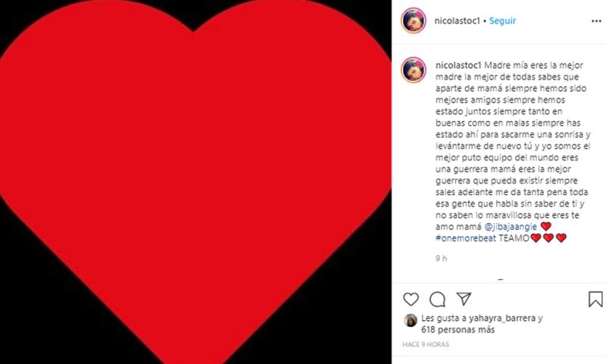Click yahayra_barrera's small avatar by likes

[411, 320]
